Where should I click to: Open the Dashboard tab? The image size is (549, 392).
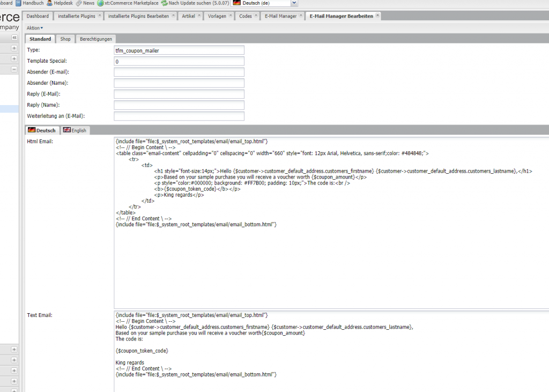coord(38,16)
